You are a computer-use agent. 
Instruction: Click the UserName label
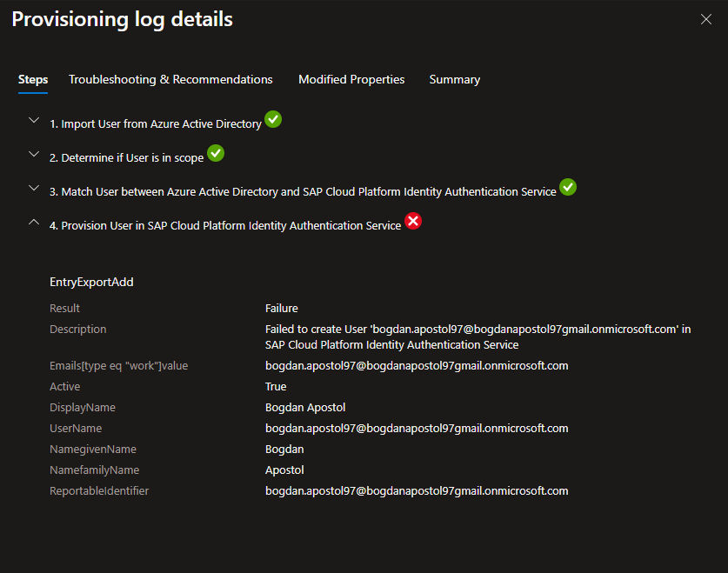click(76, 429)
